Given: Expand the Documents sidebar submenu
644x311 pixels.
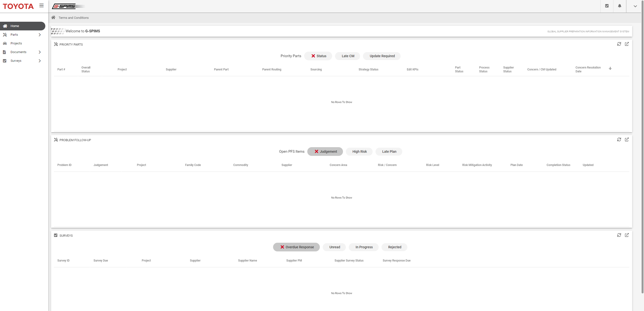Looking at the screenshot, I should [x=40, y=52].
